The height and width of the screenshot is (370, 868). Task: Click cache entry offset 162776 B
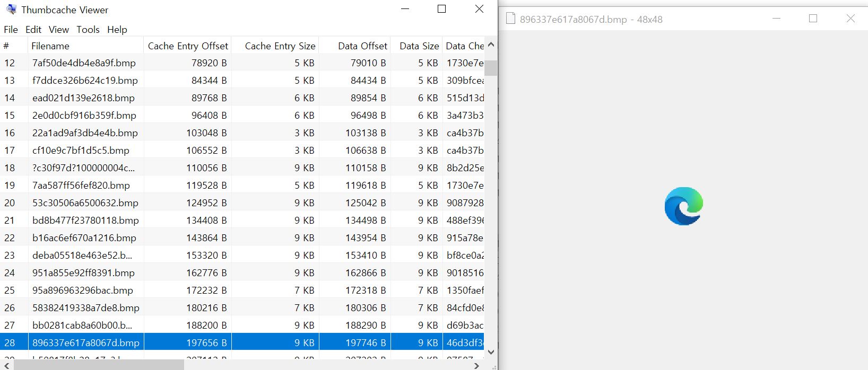tap(206, 272)
